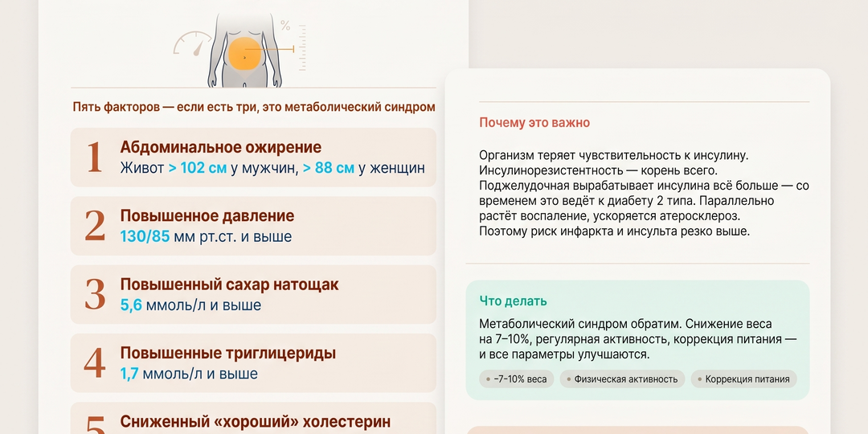Click the large number 3 on the third card
This screenshot has height=434, width=868.
[x=95, y=294]
